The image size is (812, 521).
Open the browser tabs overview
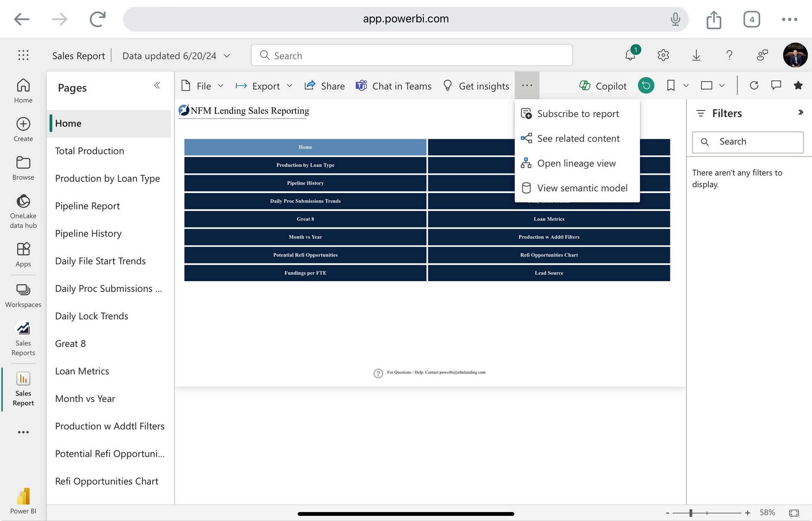(x=752, y=19)
